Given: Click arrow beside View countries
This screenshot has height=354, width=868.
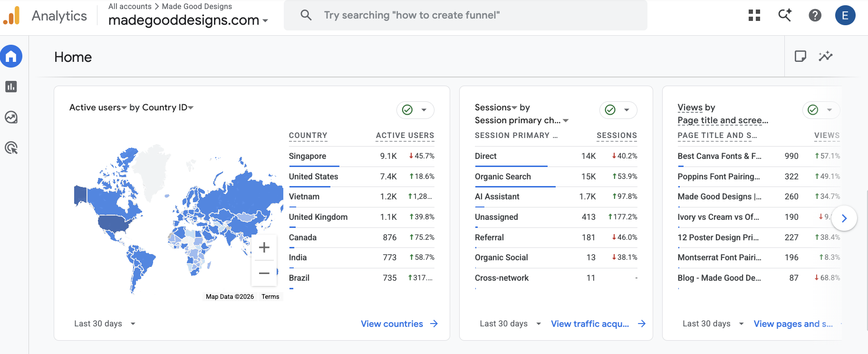Looking at the screenshot, I should (x=434, y=324).
